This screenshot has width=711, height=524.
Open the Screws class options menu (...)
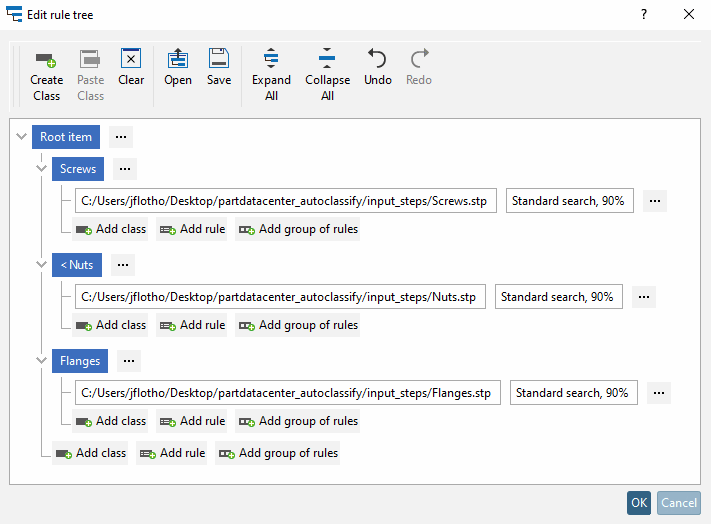click(125, 169)
